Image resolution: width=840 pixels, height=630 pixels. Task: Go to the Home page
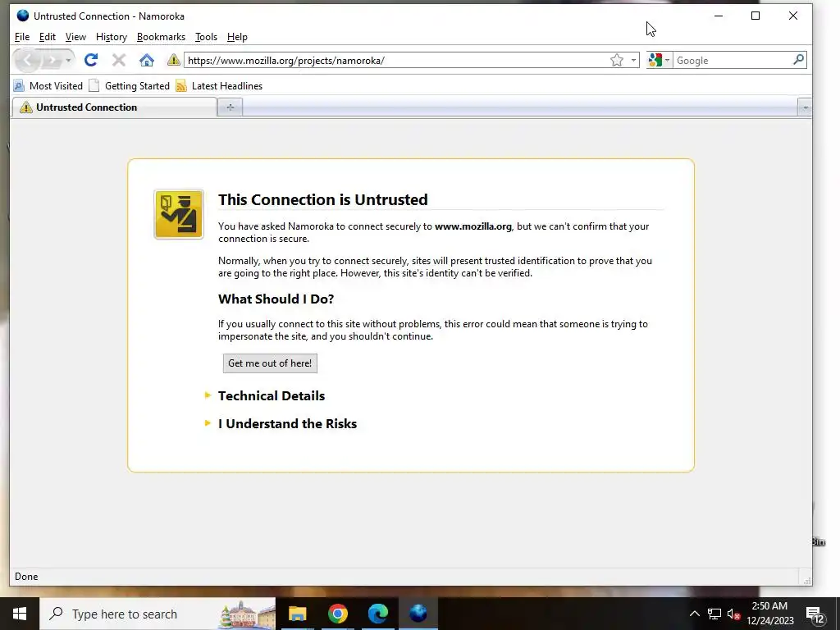(x=146, y=60)
